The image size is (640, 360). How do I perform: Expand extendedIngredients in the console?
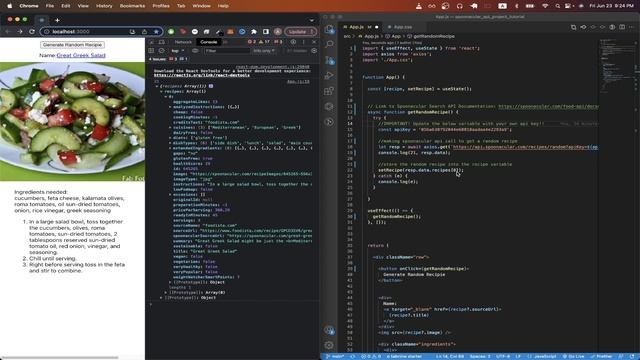pyautogui.click(x=170, y=148)
